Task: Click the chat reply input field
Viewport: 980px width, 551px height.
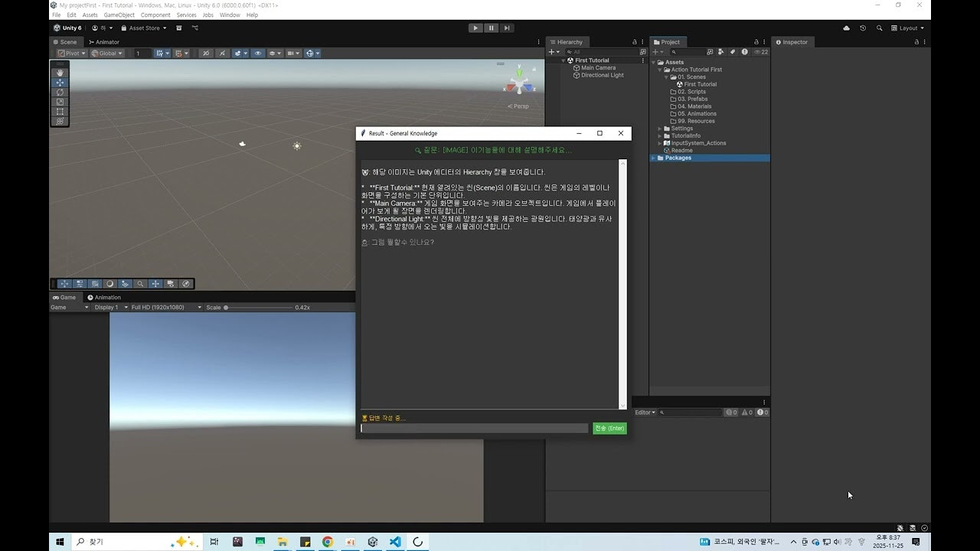Action: [x=473, y=428]
